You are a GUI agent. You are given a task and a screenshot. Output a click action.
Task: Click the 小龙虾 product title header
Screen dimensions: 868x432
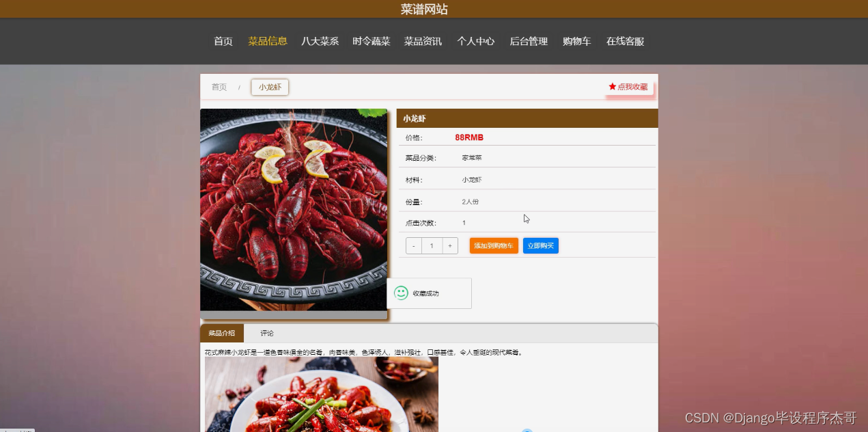[x=527, y=118]
